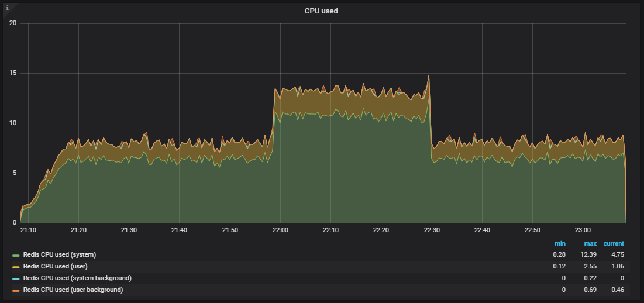Click the yellow user series color swatch
This screenshot has width=644, height=303.
(x=16, y=267)
